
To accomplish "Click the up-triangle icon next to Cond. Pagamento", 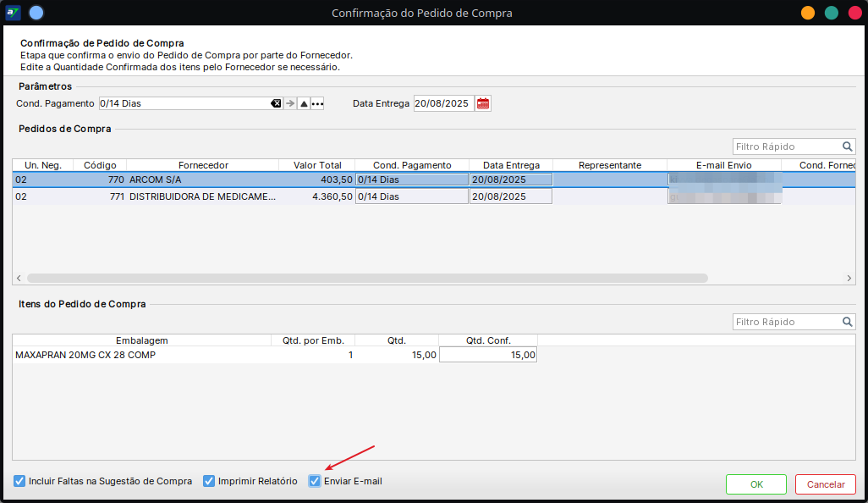I will [304, 103].
